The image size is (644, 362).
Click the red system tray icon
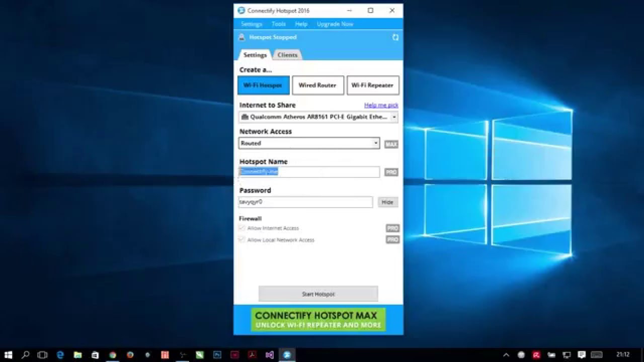coord(536,354)
